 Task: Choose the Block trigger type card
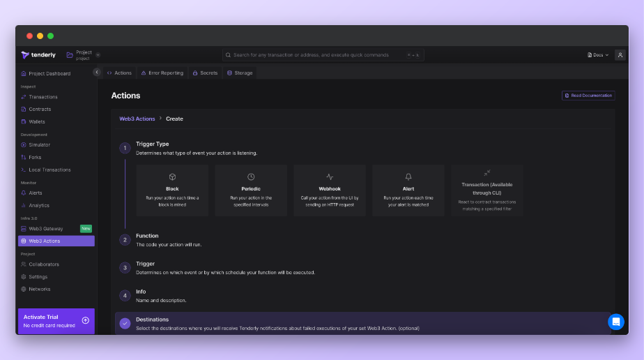tap(173, 190)
